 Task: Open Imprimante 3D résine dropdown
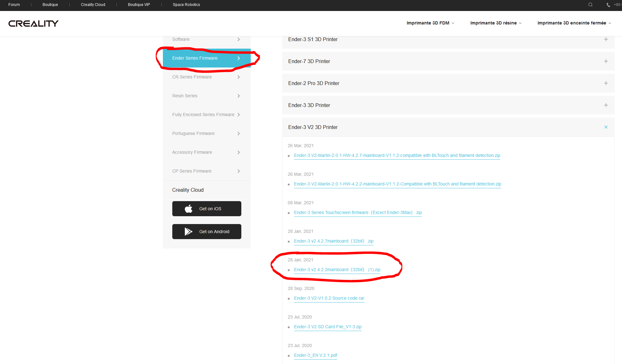coord(496,23)
